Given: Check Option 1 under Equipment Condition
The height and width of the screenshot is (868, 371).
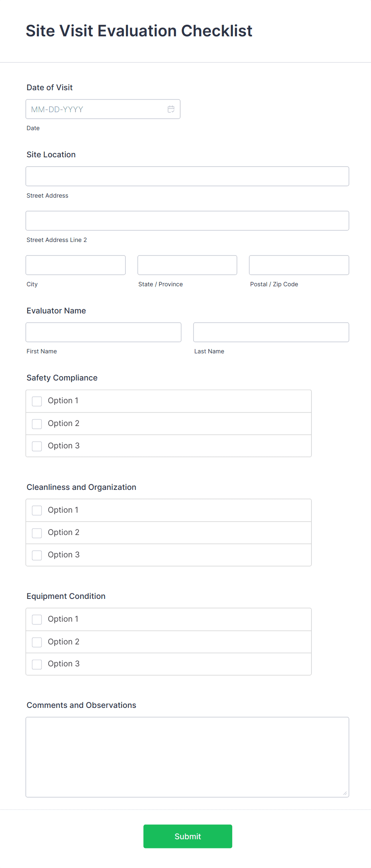Looking at the screenshot, I should pyautogui.click(x=37, y=619).
